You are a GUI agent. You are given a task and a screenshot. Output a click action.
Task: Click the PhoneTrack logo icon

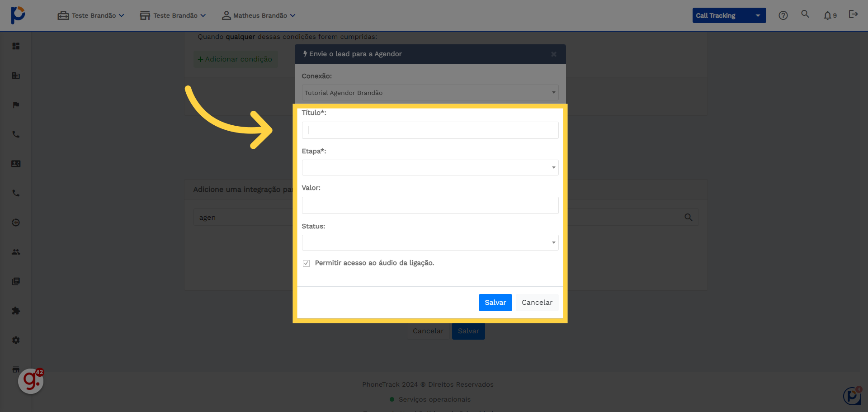(18, 15)
